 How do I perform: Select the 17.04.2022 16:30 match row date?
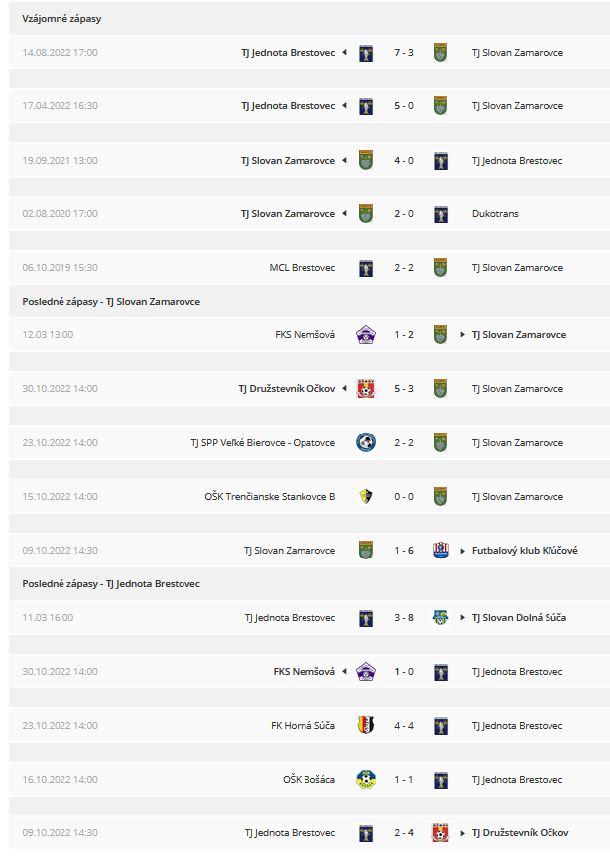[x=60, y=106]
